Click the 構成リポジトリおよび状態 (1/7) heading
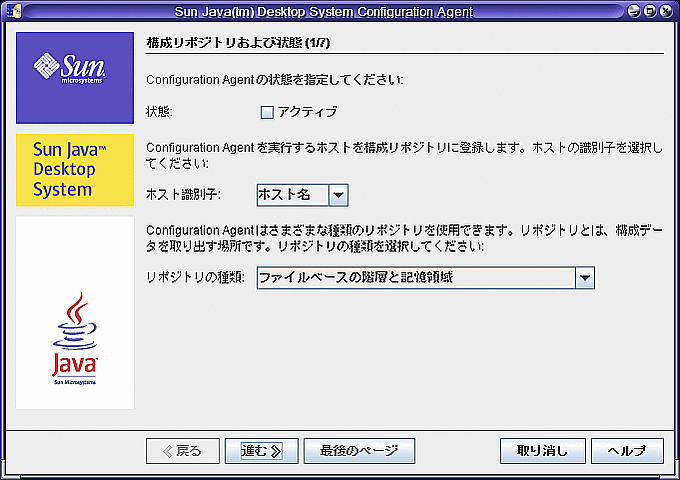Image resolution: width=680 pixels, height=480 pixels. pos(238,43)
